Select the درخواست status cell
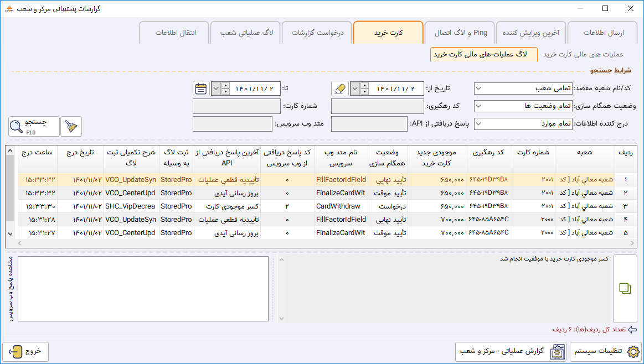This screenshot has height=364, width=644. coord(388,206)
